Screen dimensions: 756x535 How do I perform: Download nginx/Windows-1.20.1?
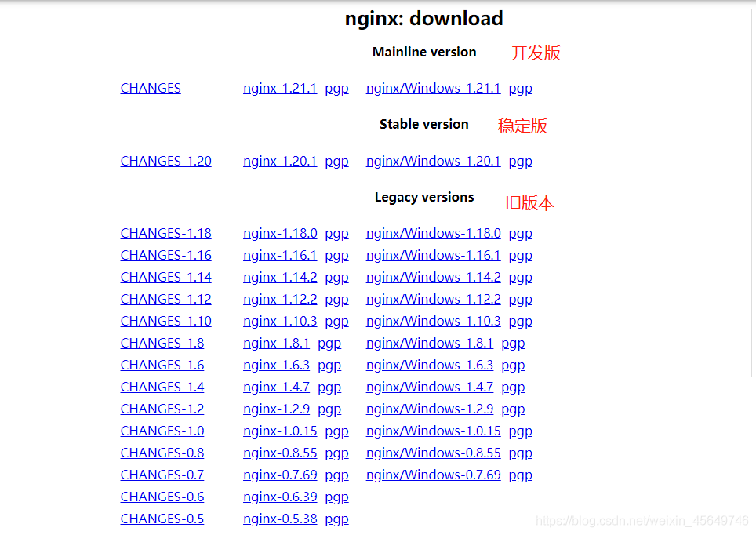coord(434,161)
